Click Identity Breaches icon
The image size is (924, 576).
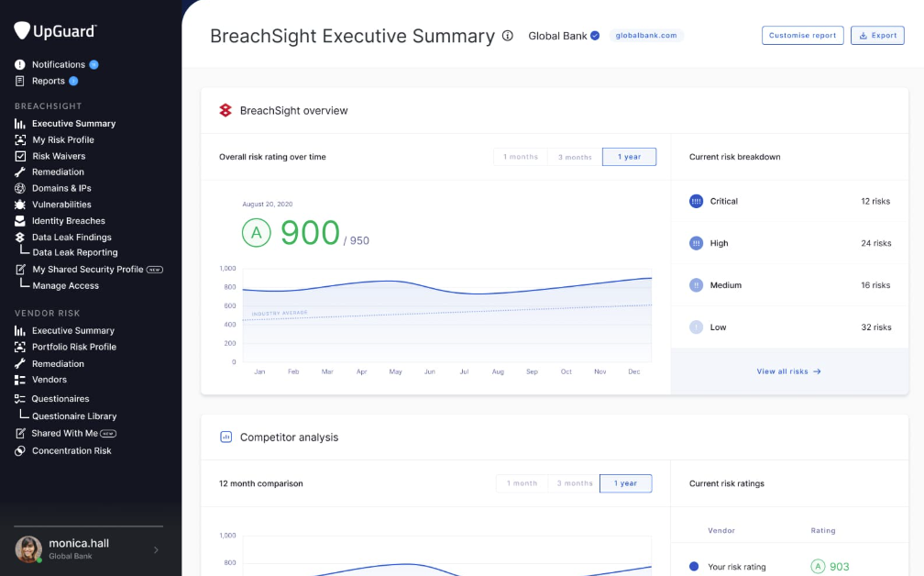coord(20,220)
